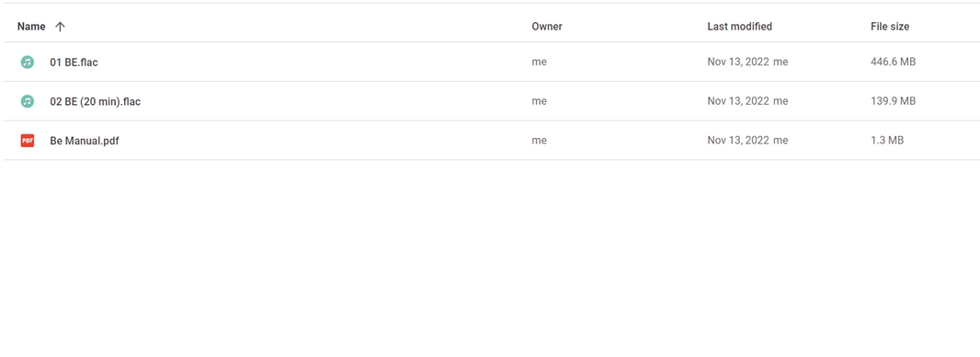Sort by the File size column header

tap(889, 27)
